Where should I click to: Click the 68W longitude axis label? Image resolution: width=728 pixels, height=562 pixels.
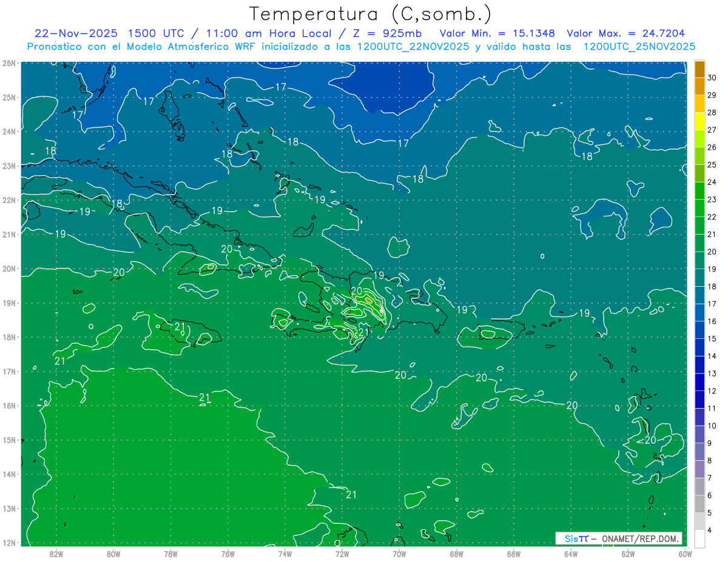456,554
